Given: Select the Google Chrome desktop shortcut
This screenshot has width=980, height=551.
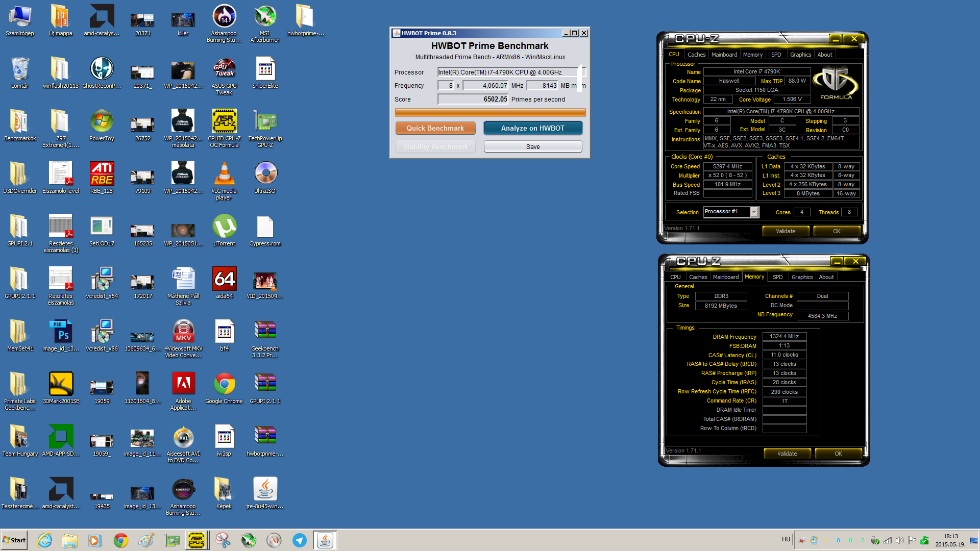Looking at the screenshot, I should point(224,388).
